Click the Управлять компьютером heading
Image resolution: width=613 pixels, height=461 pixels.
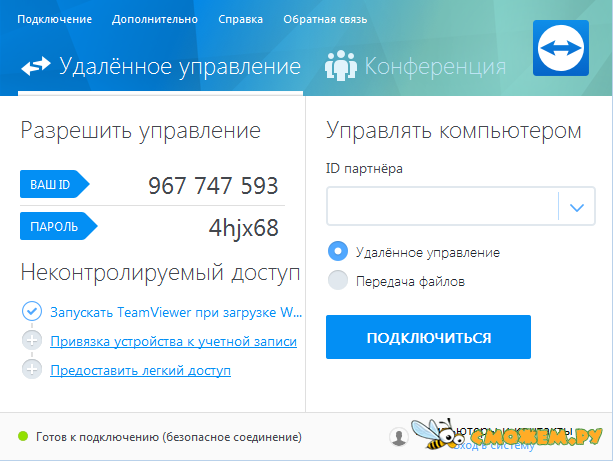(454, 131)
